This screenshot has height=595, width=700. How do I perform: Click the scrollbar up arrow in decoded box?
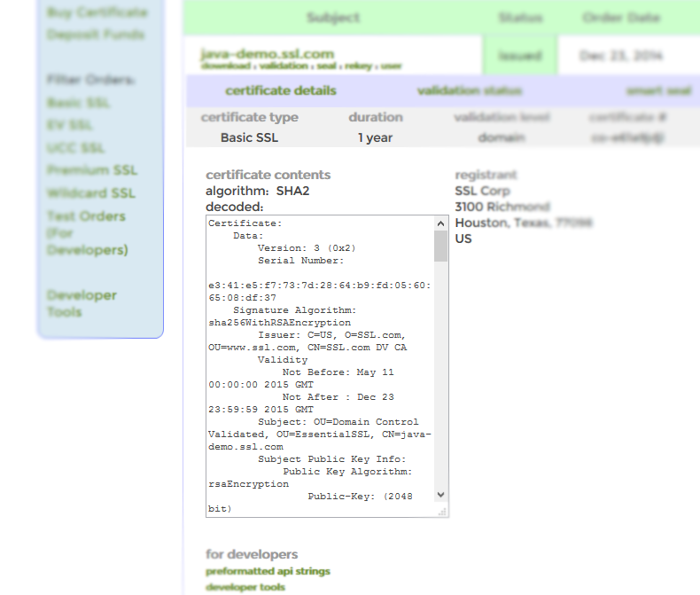[440, 223]
